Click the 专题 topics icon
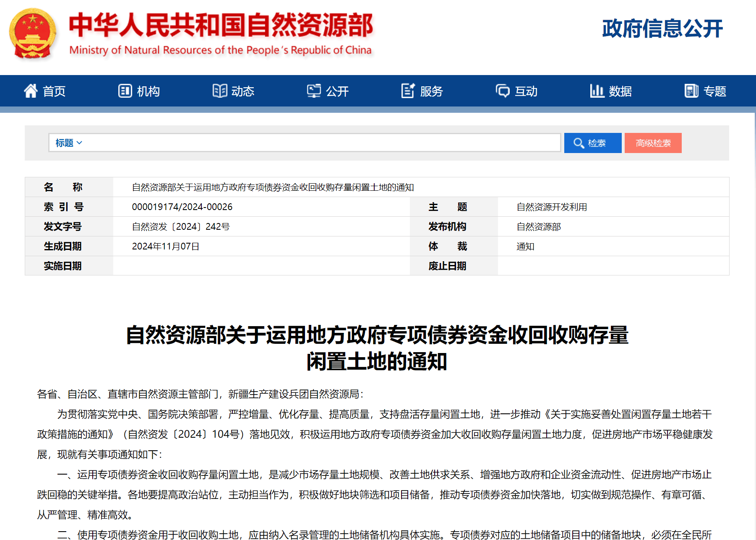 [691, 91]
